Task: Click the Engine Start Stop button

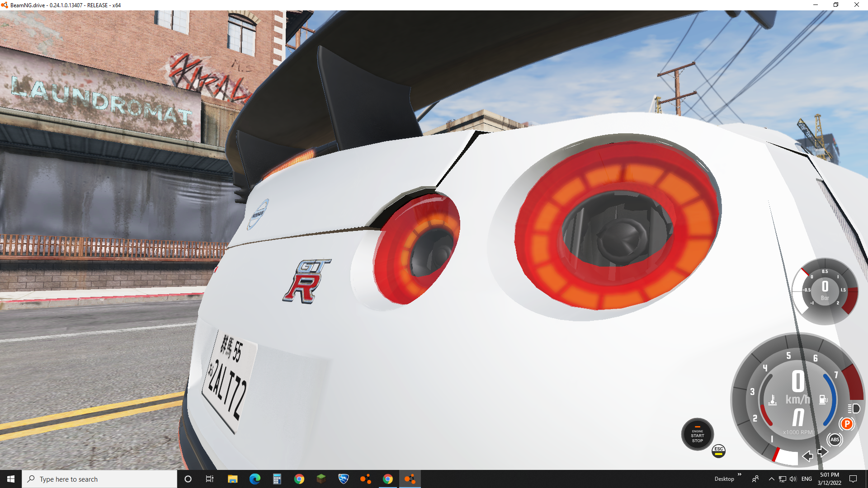Action: click(x=697, y=435)
